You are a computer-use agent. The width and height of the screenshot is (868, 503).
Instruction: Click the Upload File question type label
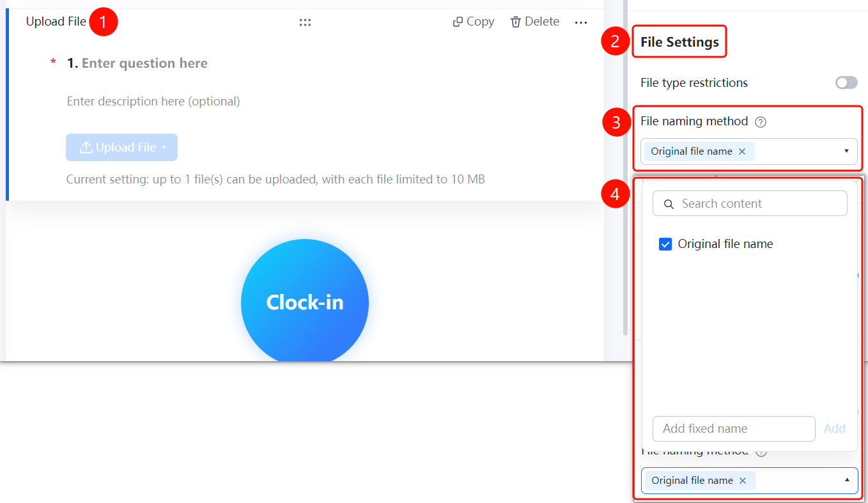click(x=56, y=22)
